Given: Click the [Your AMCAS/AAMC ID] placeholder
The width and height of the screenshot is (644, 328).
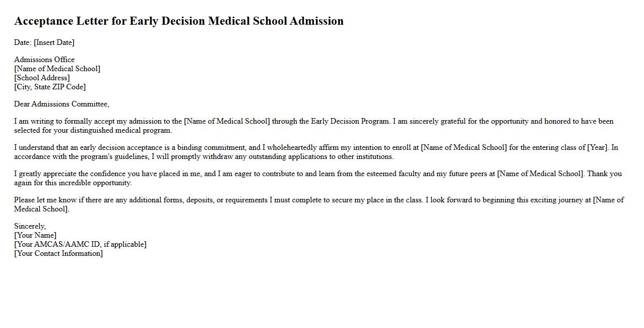Looking at the screenshot, I should click(x=80, y=244).
